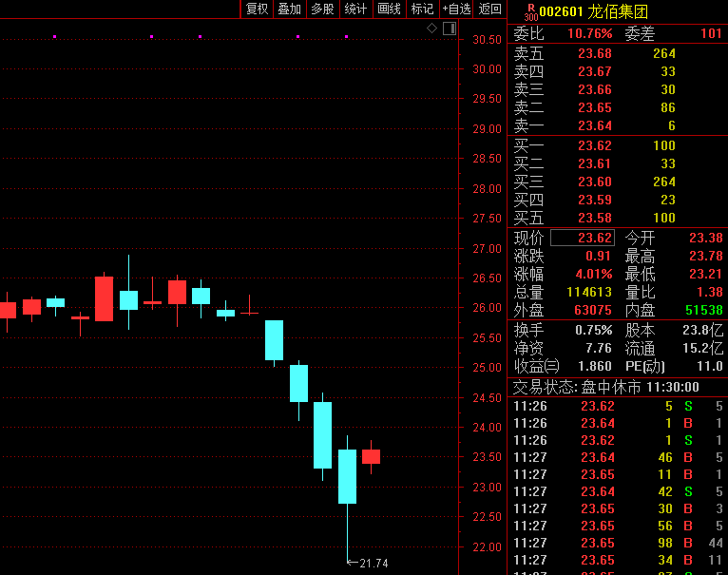Click the 委比 10.76% value
Viewport: 728px width, 575px height.
pyautogui.click(x=589, y=33)
